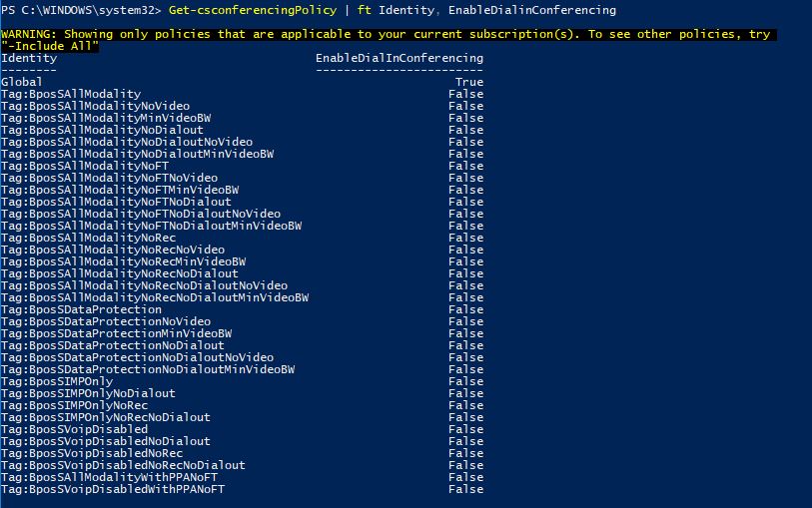Screen dimensions: 812x508
Task: Select Tag:BposSVoipDisabled policy name
Action: point(74,429)
